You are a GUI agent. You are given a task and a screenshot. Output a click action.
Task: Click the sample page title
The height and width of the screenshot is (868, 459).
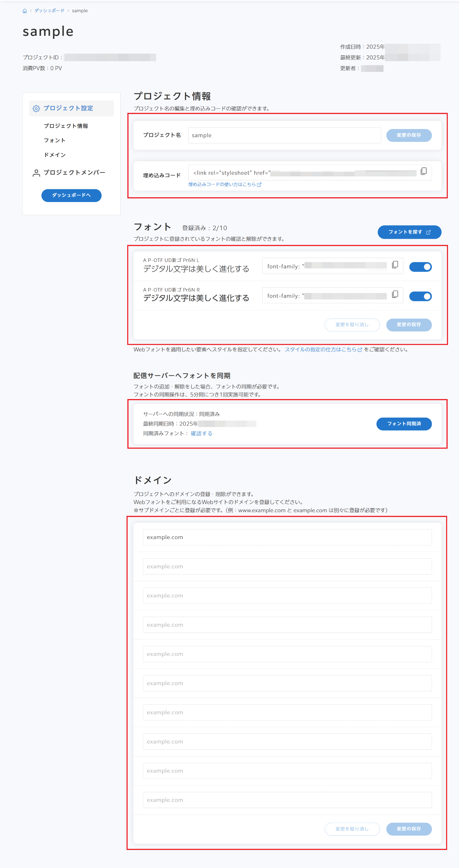[x=48, y=32]
